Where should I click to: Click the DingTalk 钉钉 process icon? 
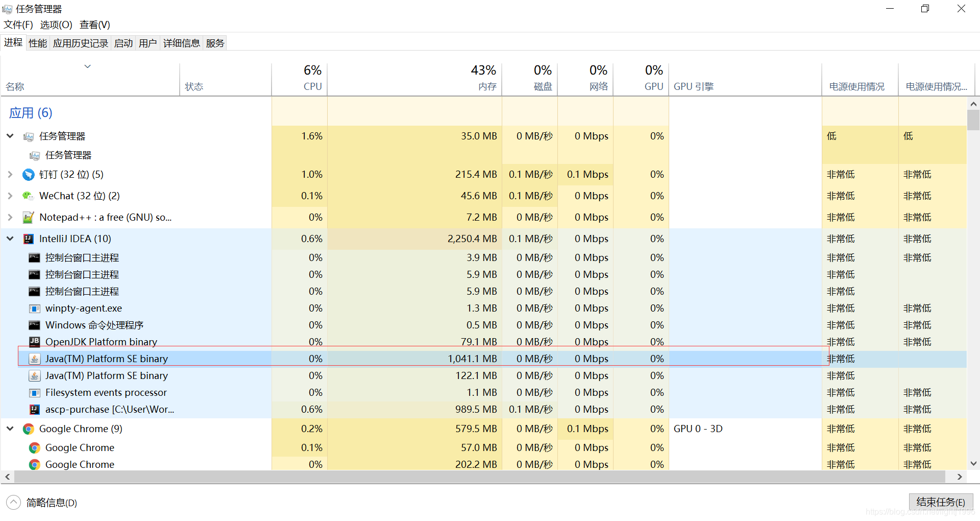(x=29, y=175)
